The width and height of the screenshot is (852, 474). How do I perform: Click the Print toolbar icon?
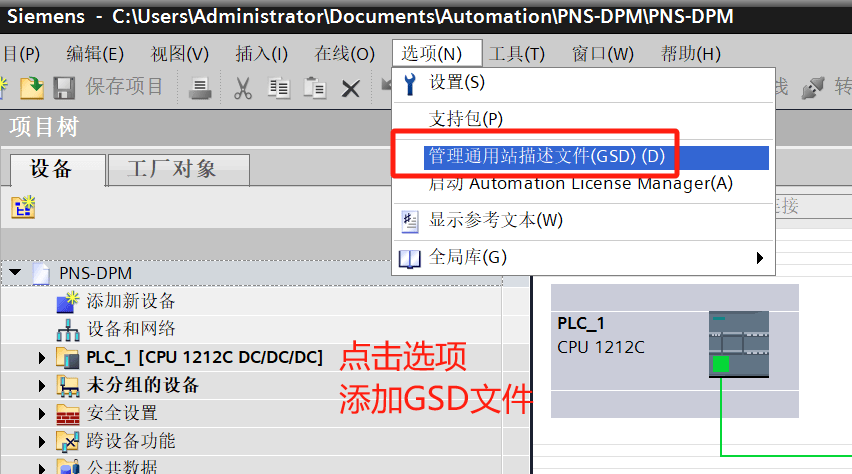pyautogui.click(x=199, y=89)
